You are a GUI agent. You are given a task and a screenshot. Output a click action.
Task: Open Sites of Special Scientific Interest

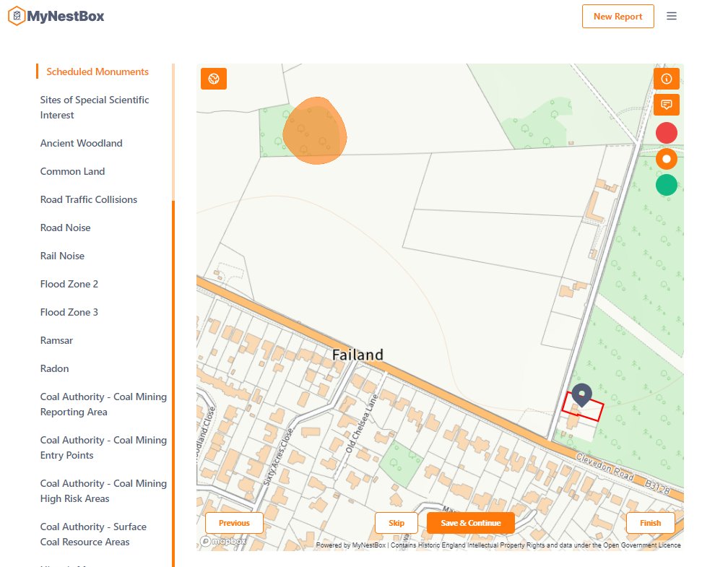(x=95, y=108)
